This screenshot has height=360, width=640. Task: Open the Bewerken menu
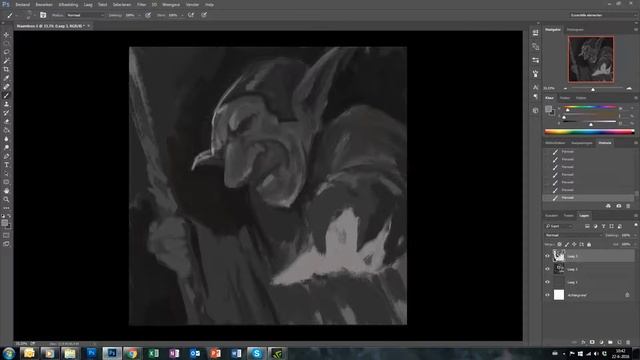(x=44, y=4)
